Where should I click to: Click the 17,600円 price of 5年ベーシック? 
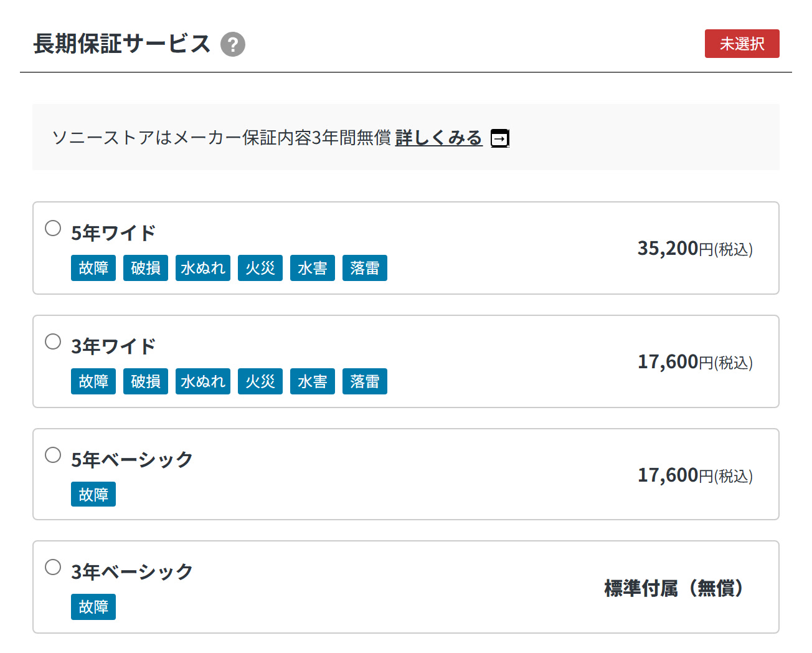click(x=695, y=475)
